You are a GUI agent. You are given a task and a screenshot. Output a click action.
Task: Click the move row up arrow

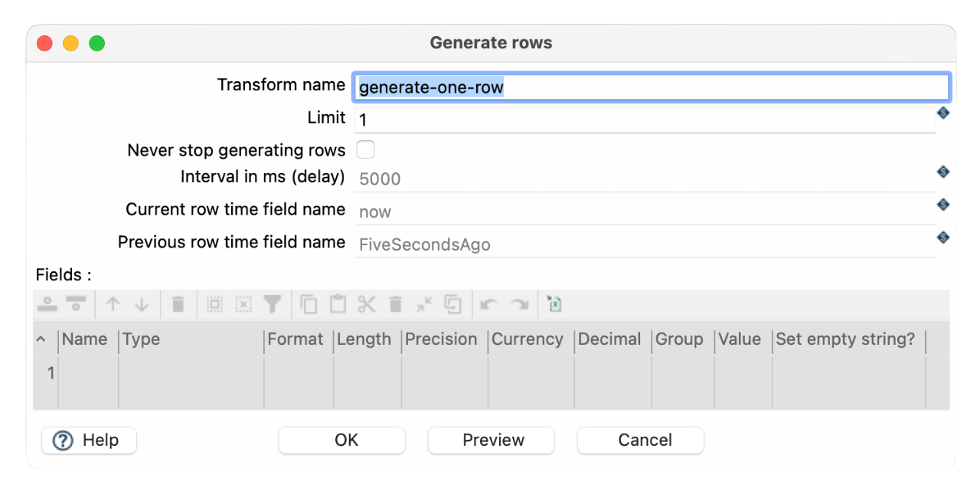pyautogui.click(x=113, y=304)
